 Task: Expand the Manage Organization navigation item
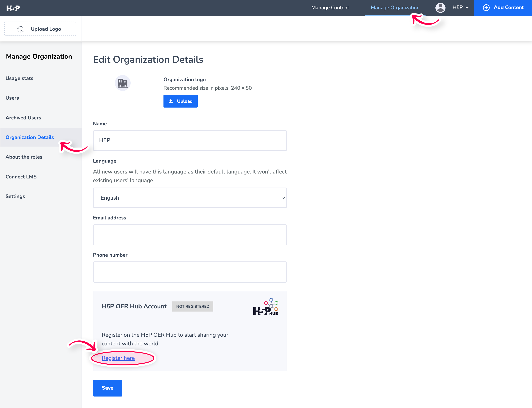[395, 8]
